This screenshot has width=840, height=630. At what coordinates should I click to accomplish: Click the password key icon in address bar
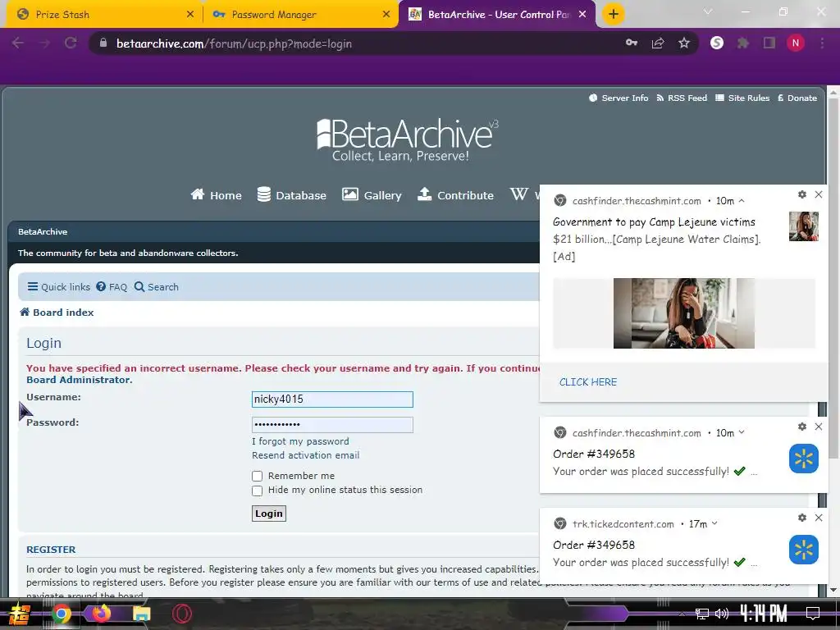click(632, 43)
